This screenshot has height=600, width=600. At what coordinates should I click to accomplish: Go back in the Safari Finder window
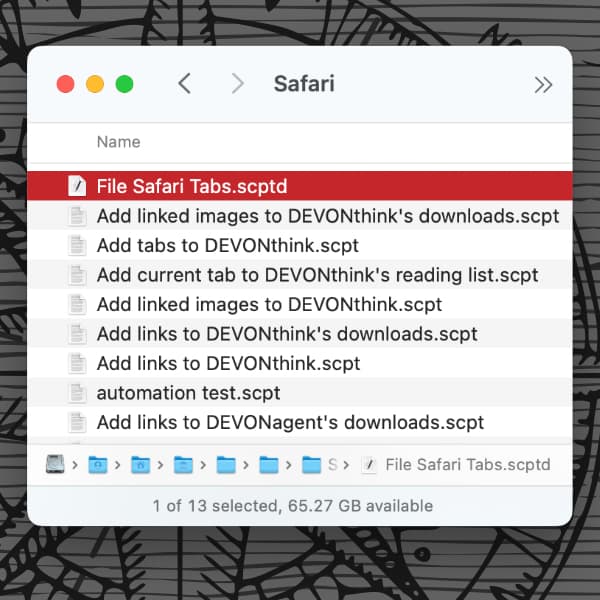(x=184, y=84)
